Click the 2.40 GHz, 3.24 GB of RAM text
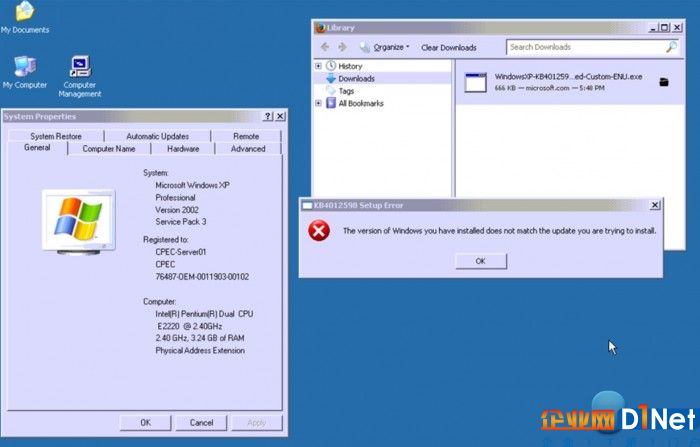 coord(200,338)
